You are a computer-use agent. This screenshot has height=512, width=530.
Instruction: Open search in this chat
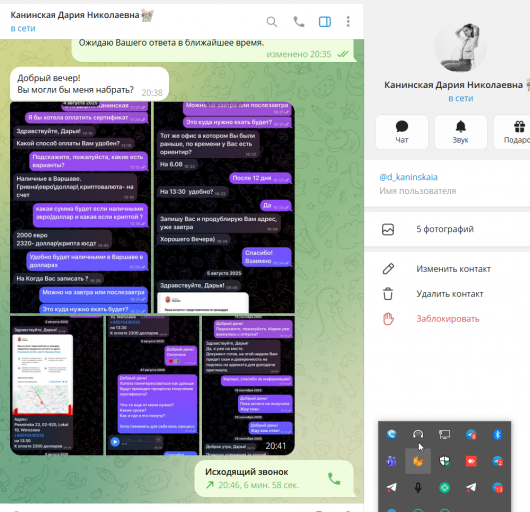pos(272,22)
